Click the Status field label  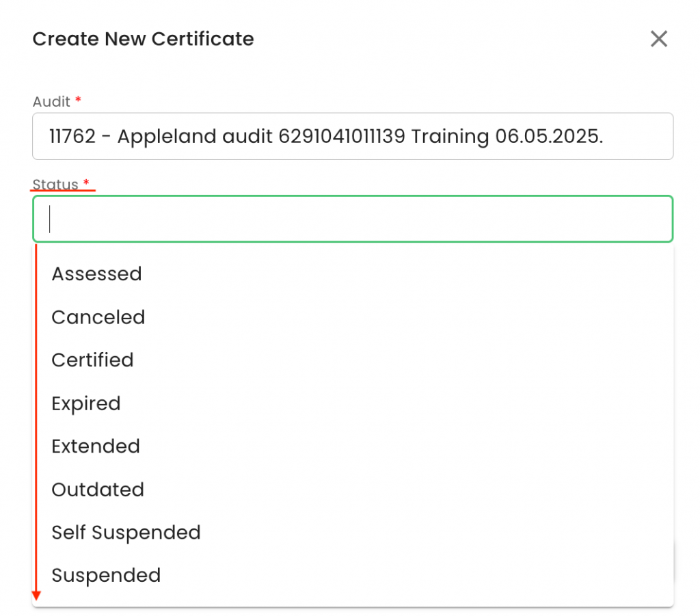tap(55, 184)
